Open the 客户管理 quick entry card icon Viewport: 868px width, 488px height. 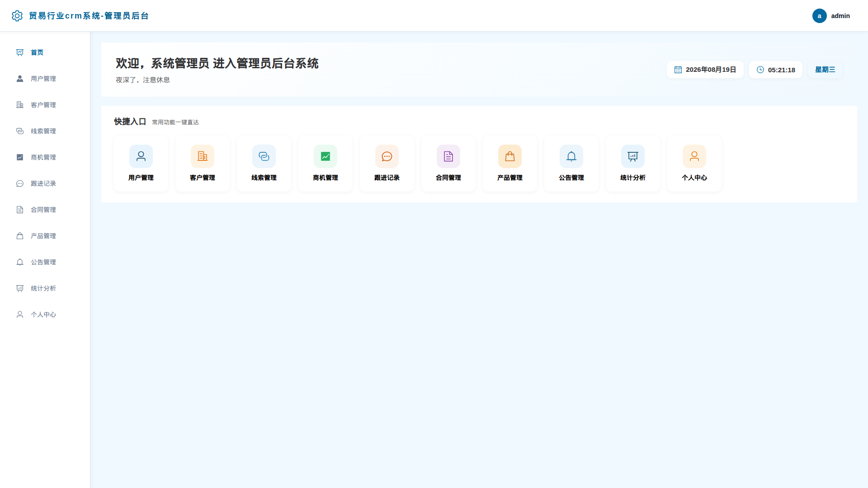pyautogui.click(x=203, y=156)
